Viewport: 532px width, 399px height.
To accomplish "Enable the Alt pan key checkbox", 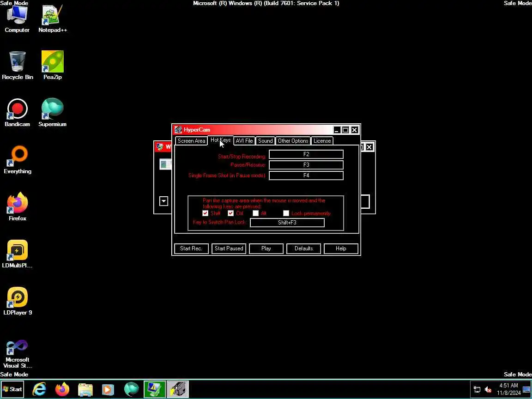I will tap(255, 213).
